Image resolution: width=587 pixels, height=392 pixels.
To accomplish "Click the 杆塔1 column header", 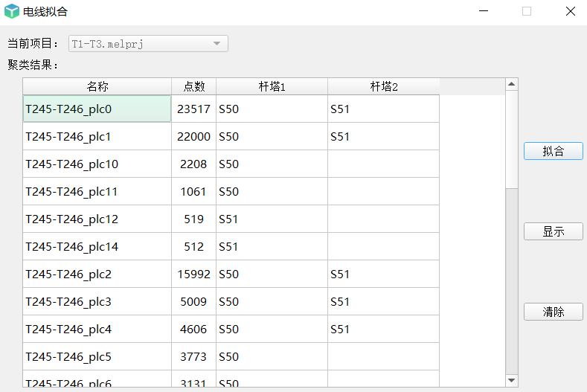I will tap(272, 86).
